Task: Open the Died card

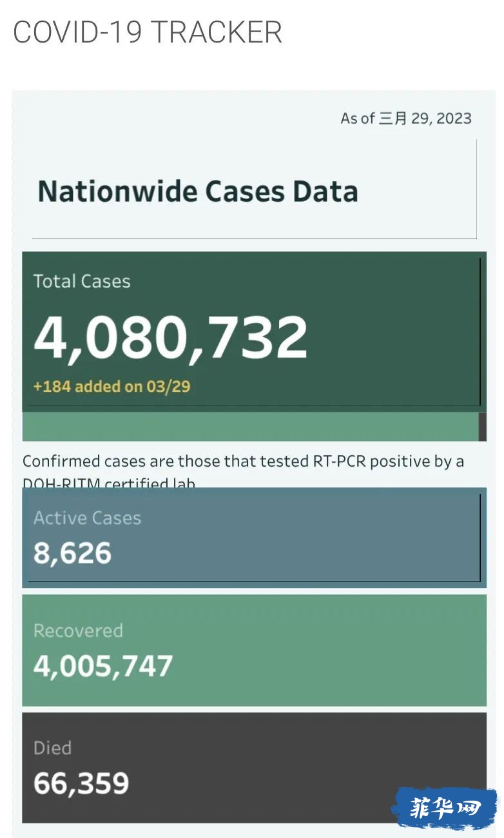Action: pyautogui.click(x=254, y=767)
